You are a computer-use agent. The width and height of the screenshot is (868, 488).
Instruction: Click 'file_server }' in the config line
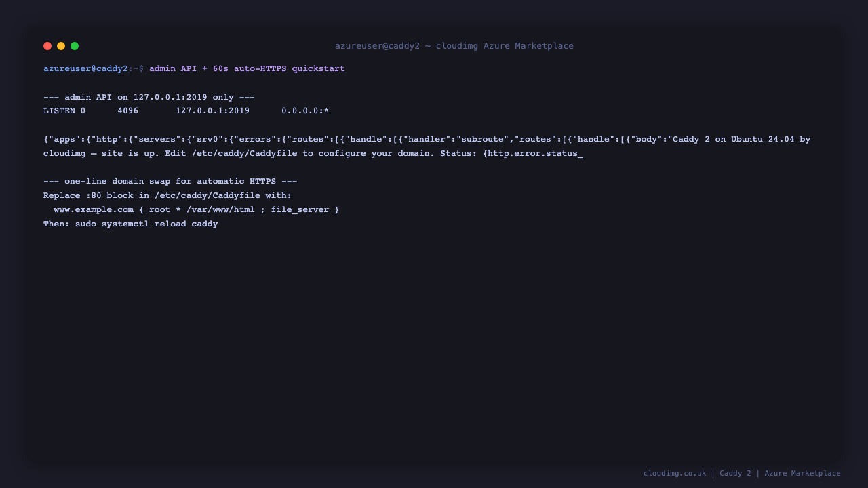[x=305, y=210]
